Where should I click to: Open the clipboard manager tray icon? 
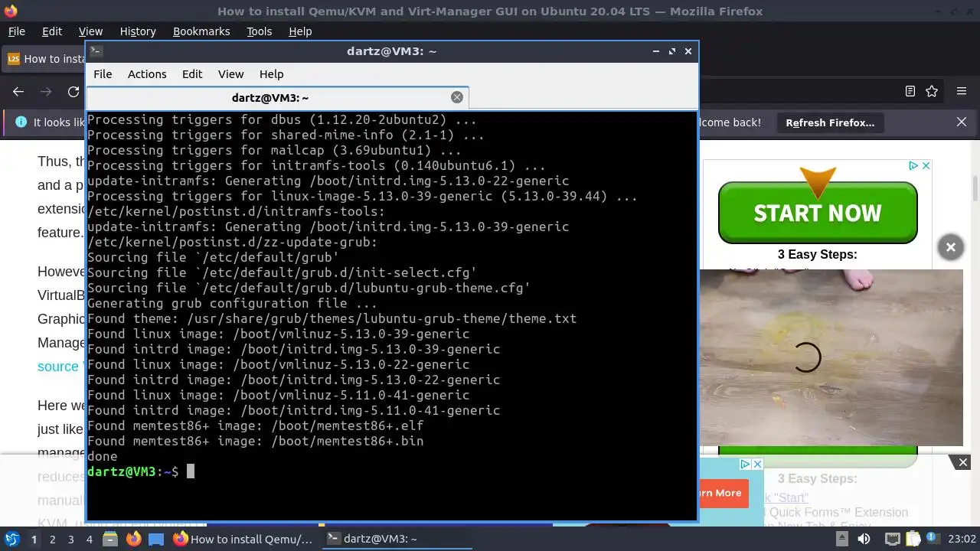tap(913, 539)
